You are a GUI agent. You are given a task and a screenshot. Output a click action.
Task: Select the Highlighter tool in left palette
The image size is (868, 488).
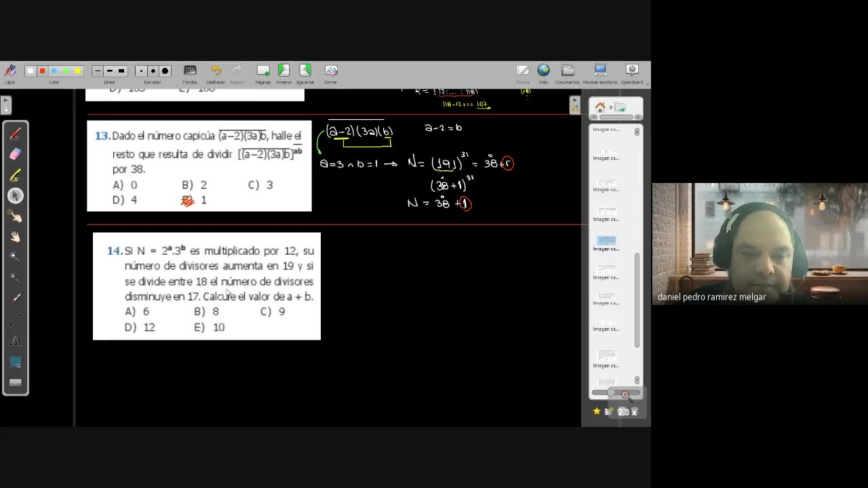[x=16, y=175]
